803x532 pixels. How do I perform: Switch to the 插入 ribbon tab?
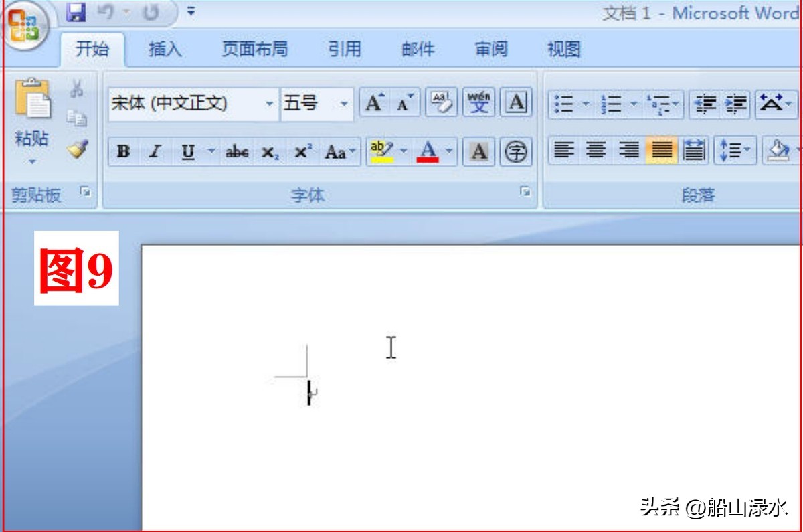[x=163, y=50]
